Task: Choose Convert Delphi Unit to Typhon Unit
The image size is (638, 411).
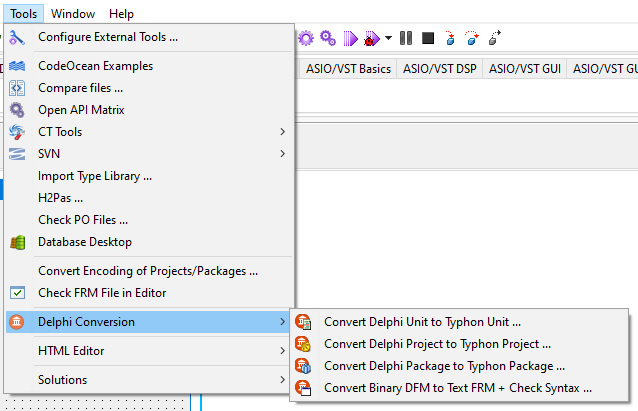Action: tap(460, 322)
